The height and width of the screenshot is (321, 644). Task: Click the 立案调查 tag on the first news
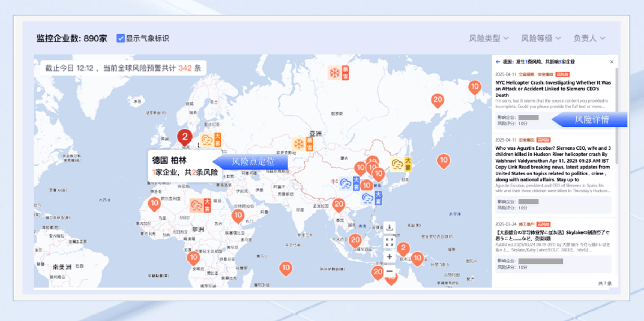tap(526, 74)
